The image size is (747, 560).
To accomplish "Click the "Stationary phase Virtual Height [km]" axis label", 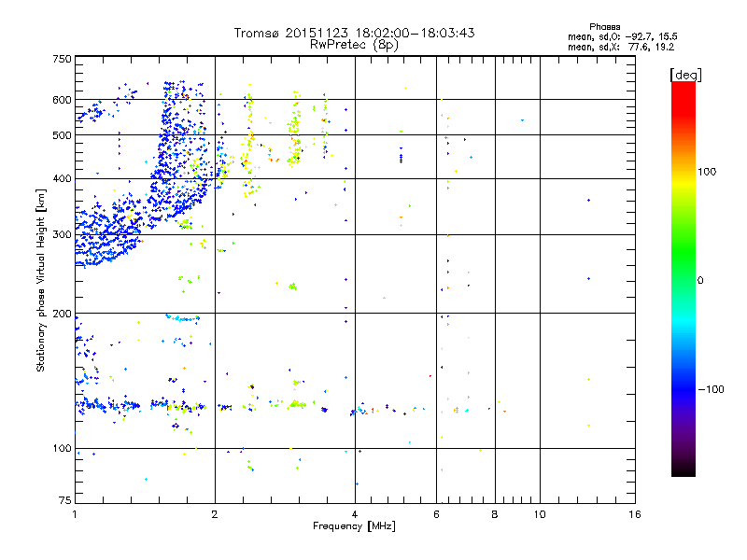I will click(x=41, y=281).
